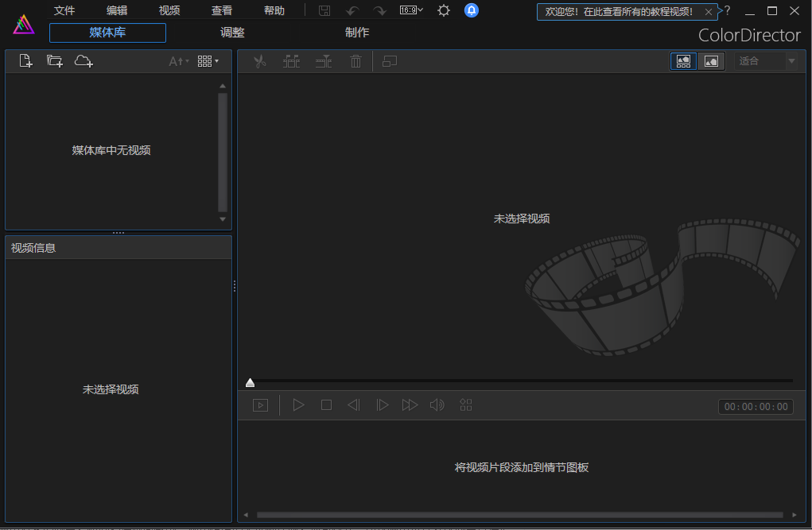Screen dimensions: 812x530
Task: Open the 适合 zoom level dropdown
Action: coord(766,60)
